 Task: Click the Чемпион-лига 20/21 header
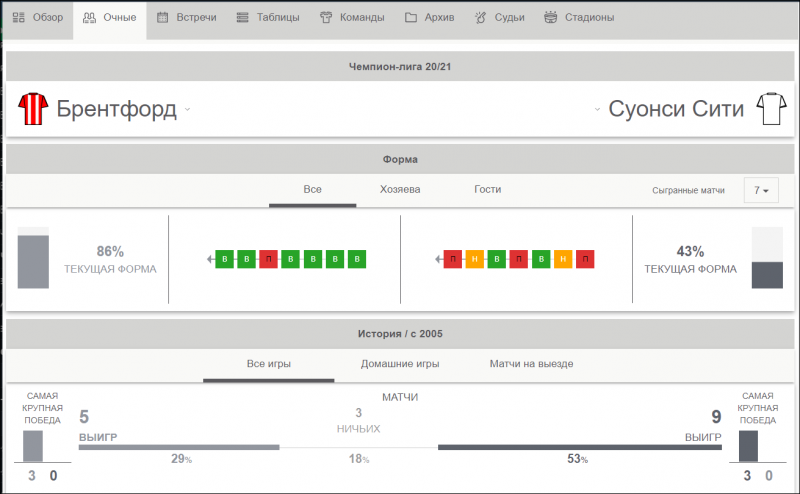point(400,66)
